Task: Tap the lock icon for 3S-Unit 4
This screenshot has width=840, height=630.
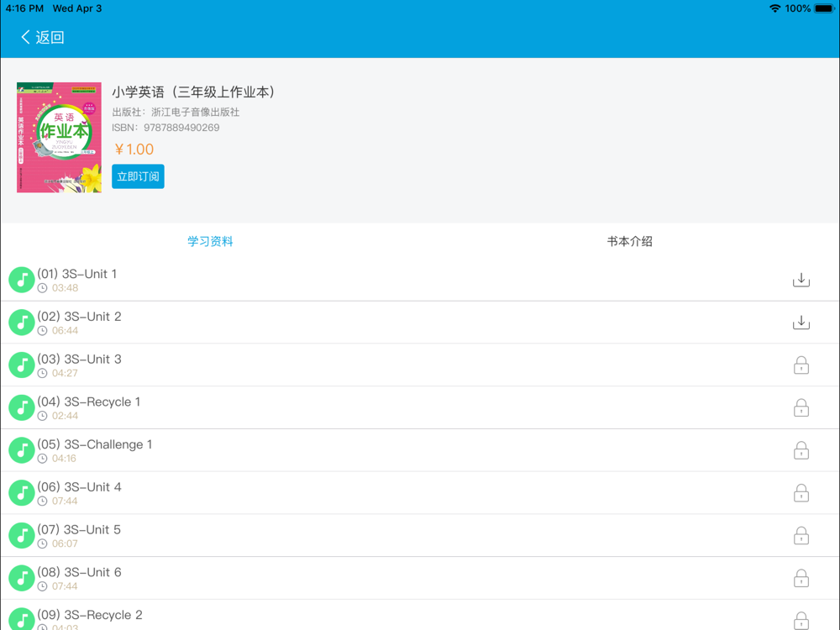Action: click(x=801, y=493)
